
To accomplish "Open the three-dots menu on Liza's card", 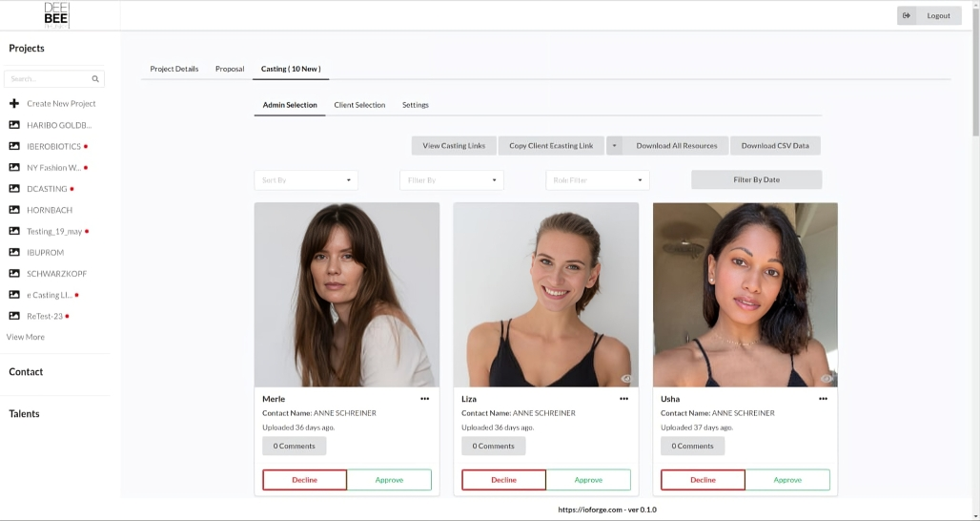I will click(x=623, y=399).
